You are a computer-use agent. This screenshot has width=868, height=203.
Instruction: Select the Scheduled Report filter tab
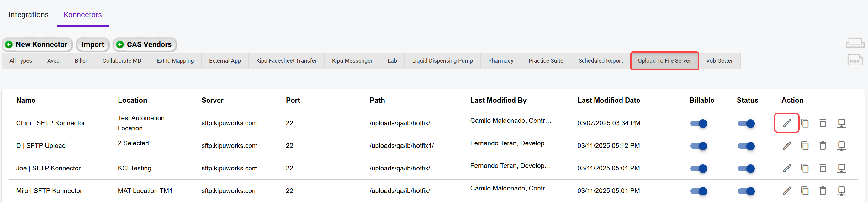pos(600,61)
